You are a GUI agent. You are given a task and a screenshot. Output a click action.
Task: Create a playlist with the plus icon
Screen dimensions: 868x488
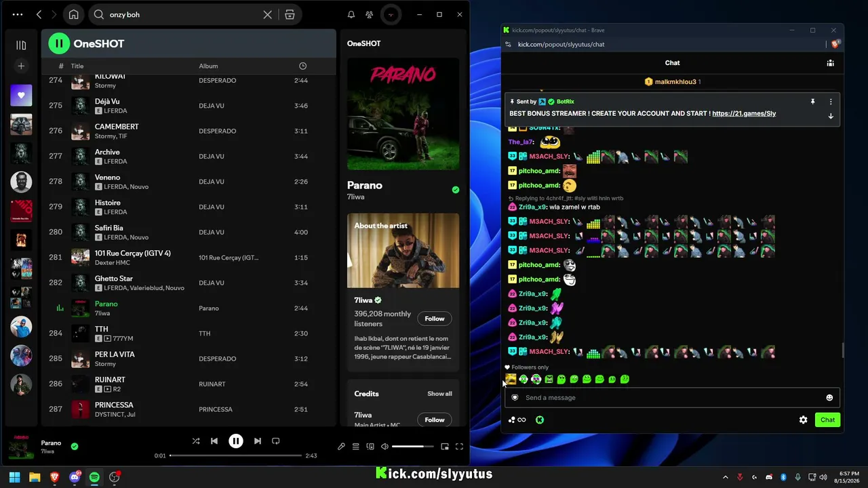pos(21,66)
